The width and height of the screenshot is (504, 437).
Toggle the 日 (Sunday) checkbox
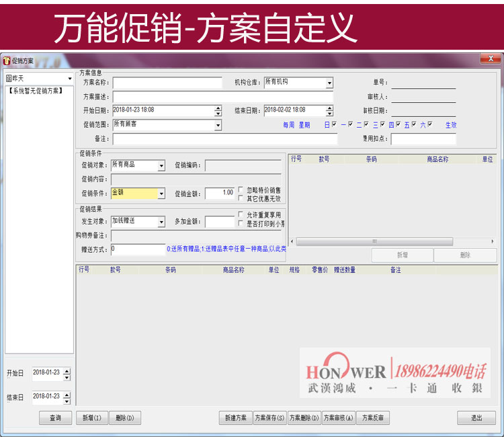pyautogui.click(x=334, y=124)
